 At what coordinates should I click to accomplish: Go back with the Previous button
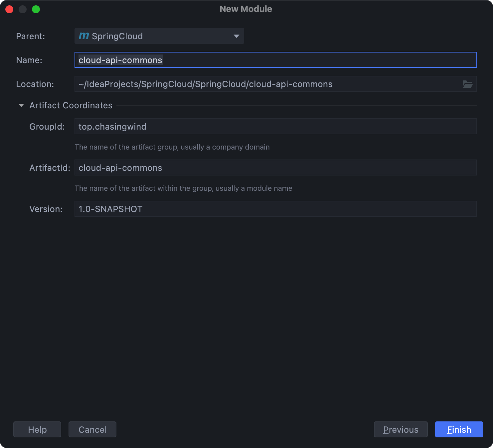click(x=401, y=429)
